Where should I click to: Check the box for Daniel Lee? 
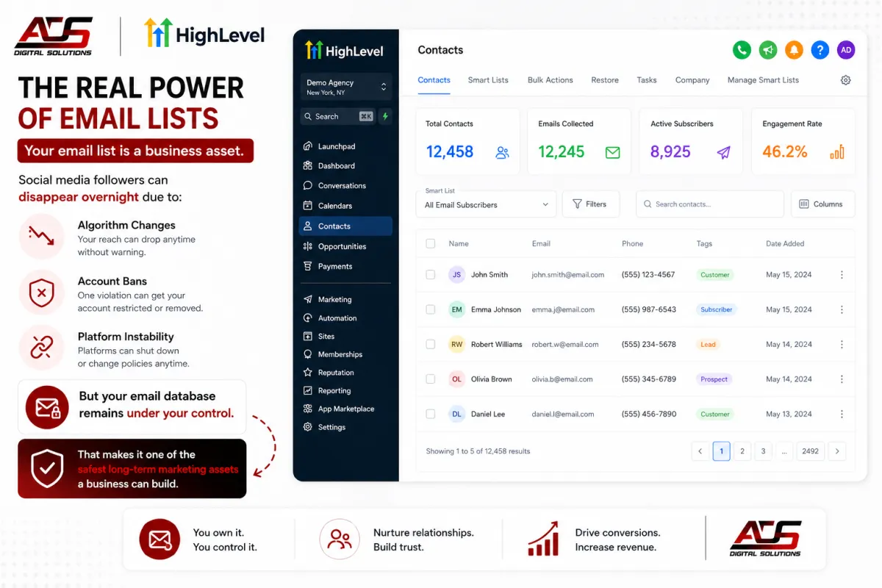431,414
